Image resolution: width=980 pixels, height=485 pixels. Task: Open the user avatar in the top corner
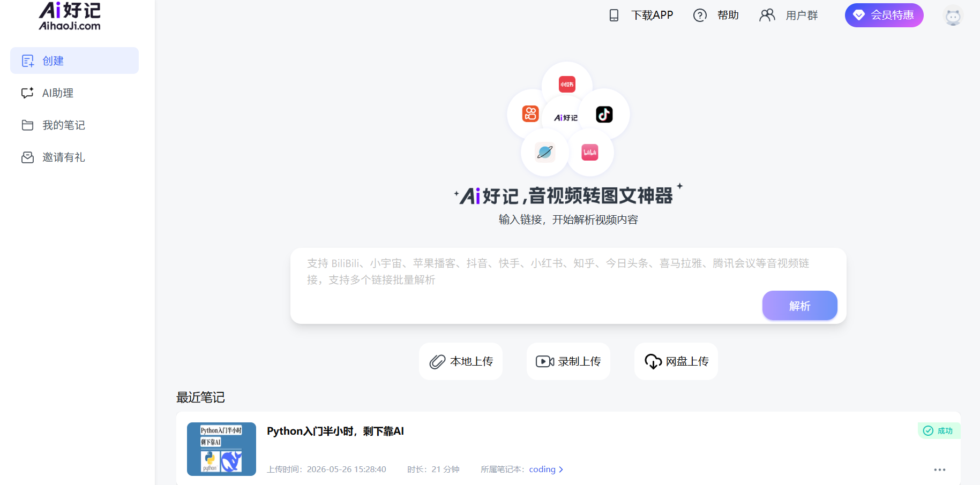(x=953, y=16)
